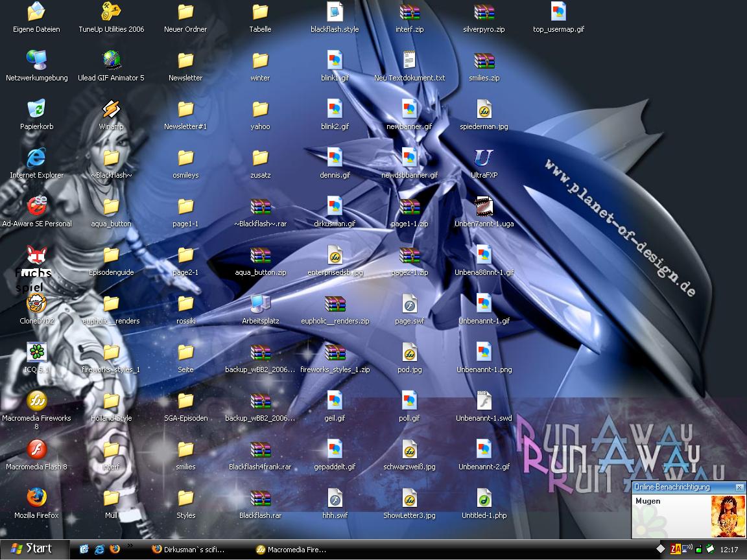Image resolution: width=747 pixels, height=560 pixels.
Task: Click the ZoneAlarm tray icon
Action: click(676, 549)
